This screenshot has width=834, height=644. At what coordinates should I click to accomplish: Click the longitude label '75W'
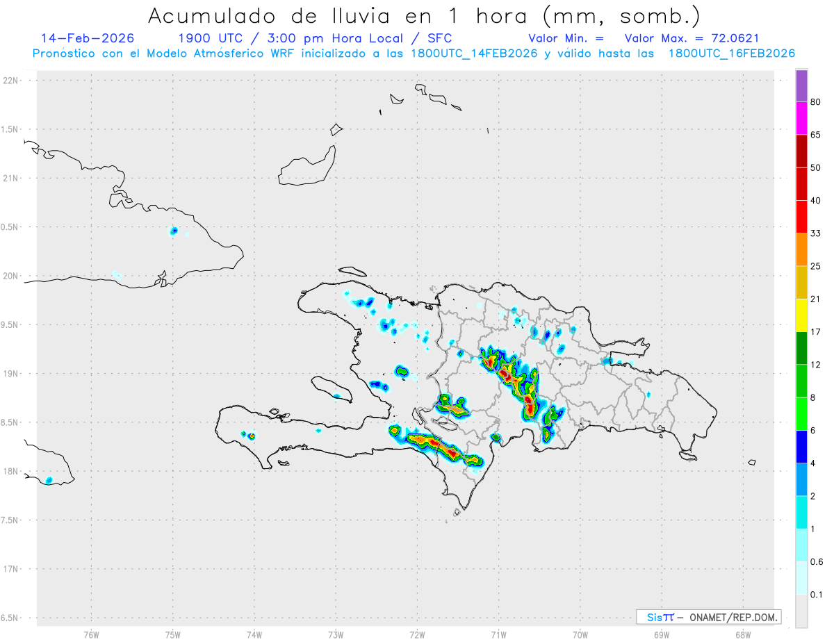point(173,634)
